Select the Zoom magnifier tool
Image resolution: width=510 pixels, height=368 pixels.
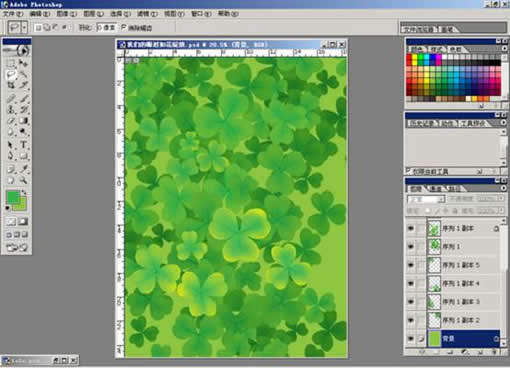coord(23,180)
